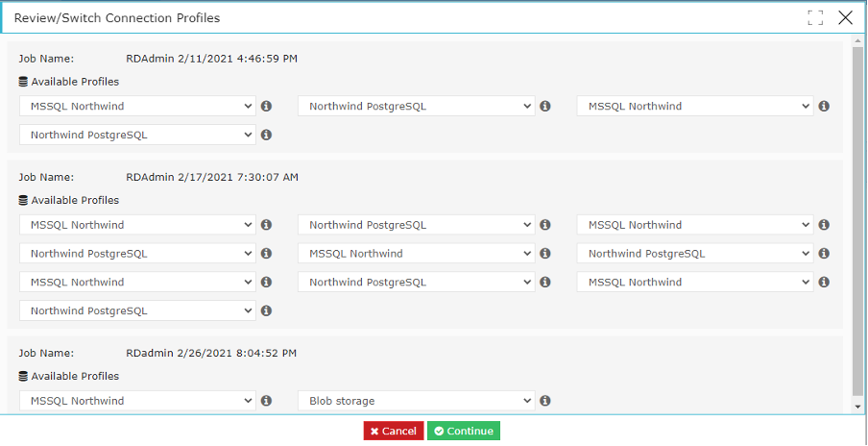Click the red Cancel button
Image resolution: width=868 pixels, height=446 pixels.
coord(394,431)
